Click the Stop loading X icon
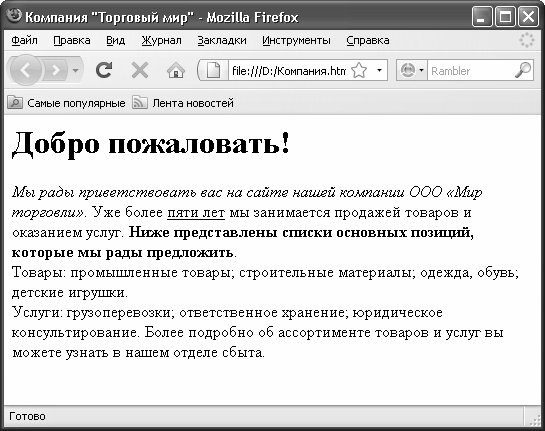Screen dimensions: 545x431 (x=140, y=70)
